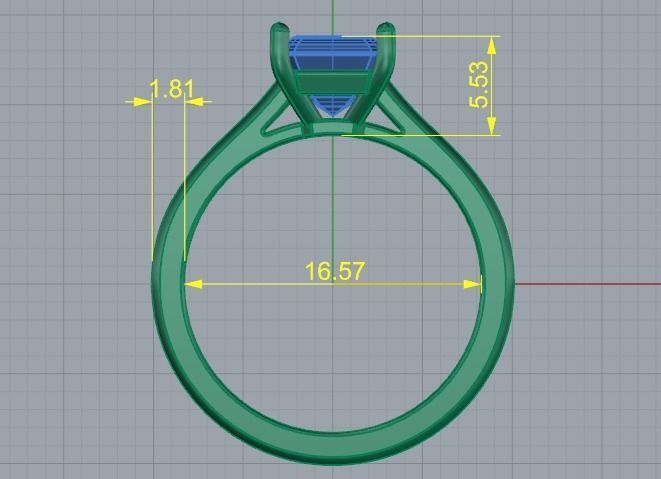Select the 5.53 setting height dimension text

click(x=478, y=85)
